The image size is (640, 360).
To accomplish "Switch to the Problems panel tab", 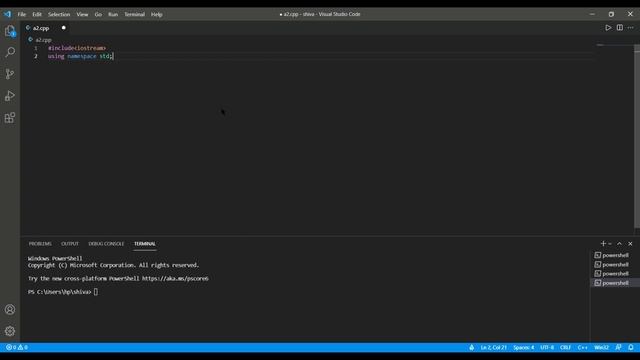I will 40,244.
